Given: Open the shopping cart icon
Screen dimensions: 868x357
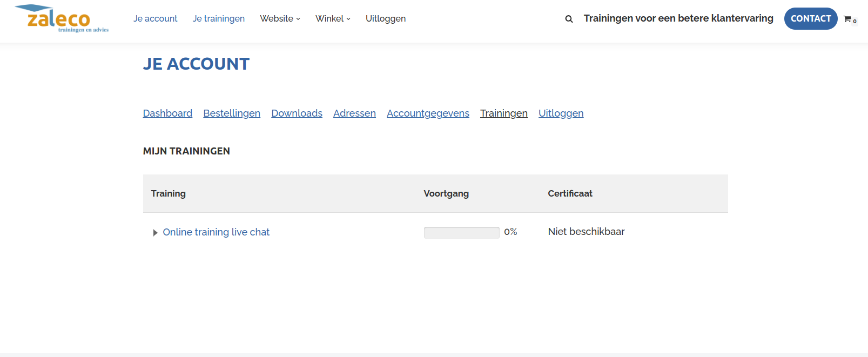Looking at the screenshot, I should coord(847,19).
